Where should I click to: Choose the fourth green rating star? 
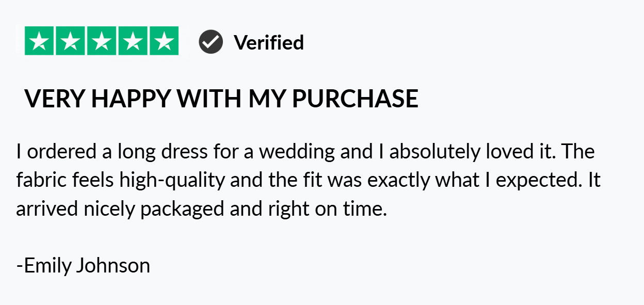pyautogui.click(x=133, y=41)
